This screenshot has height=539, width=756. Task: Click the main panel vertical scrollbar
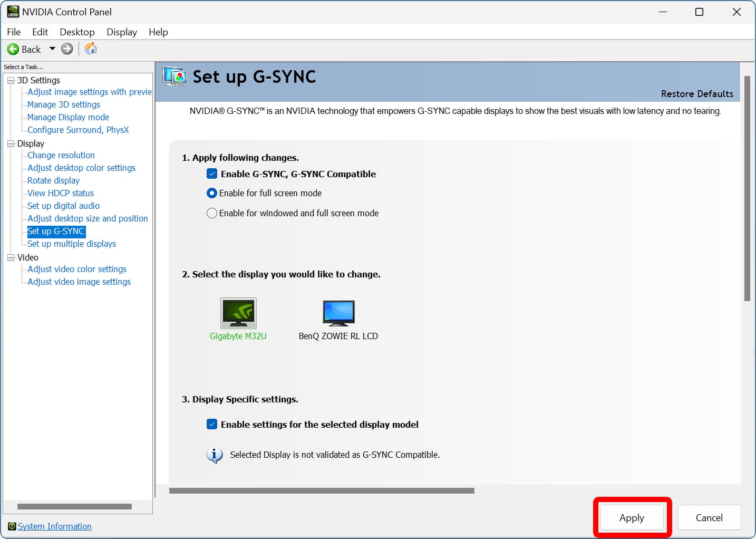[747, 188]
